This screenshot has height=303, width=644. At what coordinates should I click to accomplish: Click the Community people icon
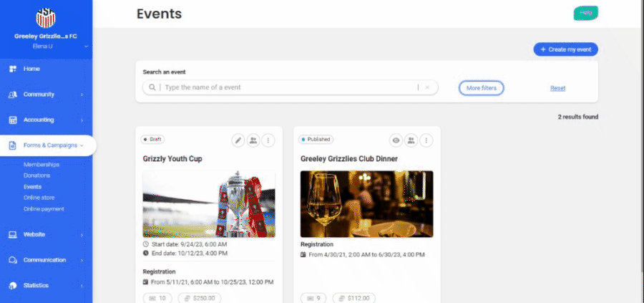(x=13, y=95)
